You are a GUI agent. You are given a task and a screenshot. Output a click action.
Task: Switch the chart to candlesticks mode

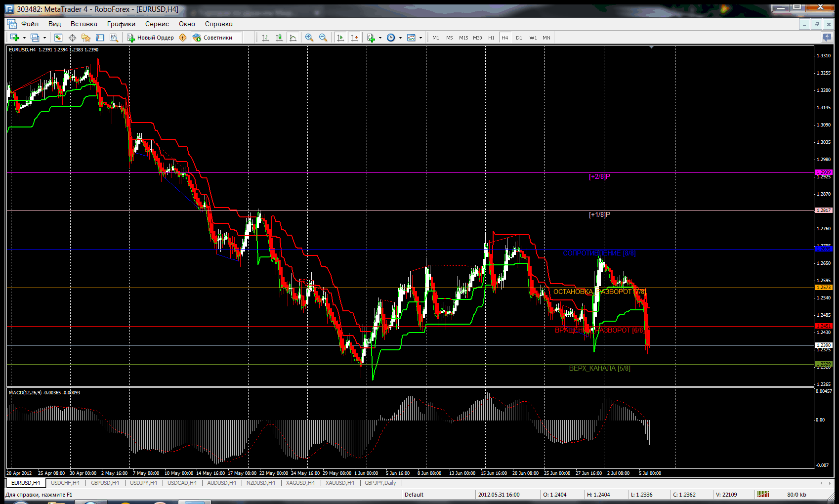click(279, 38)
